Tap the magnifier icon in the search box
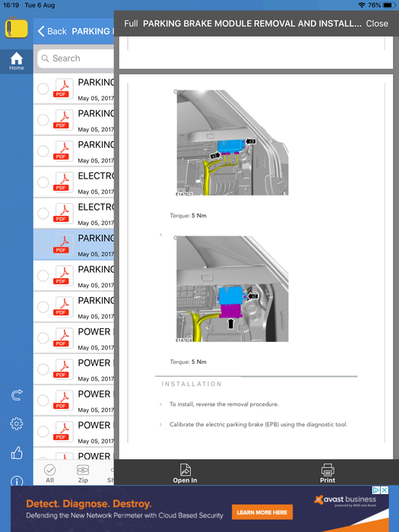This screenshot has height=532, width=399. 45,59
